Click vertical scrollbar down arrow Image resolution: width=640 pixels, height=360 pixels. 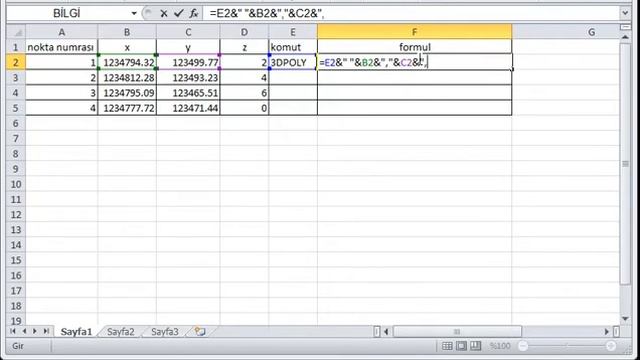point(625,319)
